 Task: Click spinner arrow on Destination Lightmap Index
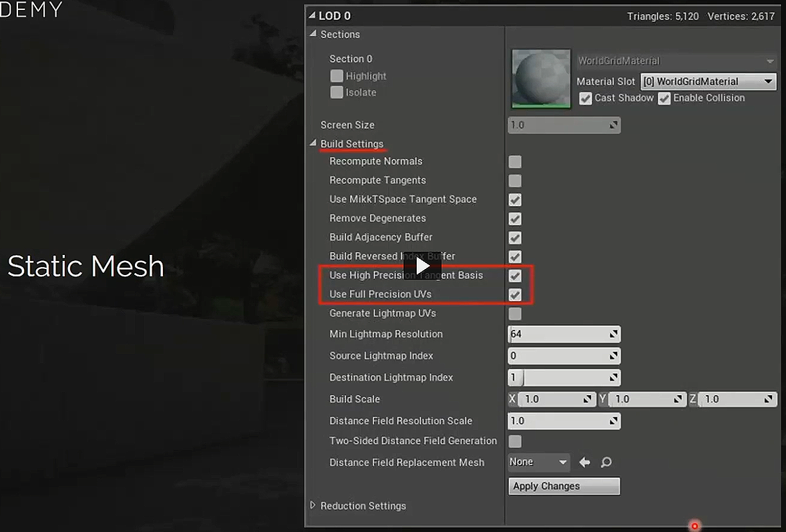(x=614, y=377)
